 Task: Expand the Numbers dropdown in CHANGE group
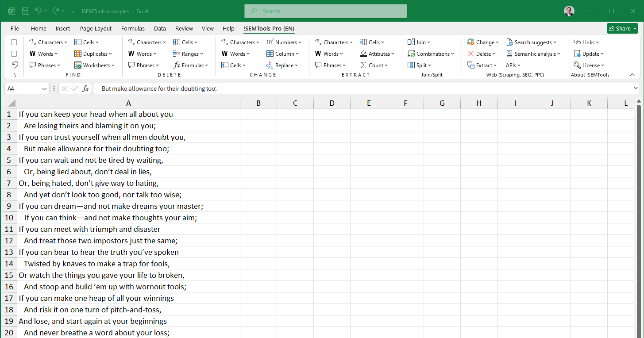[285, 42]
